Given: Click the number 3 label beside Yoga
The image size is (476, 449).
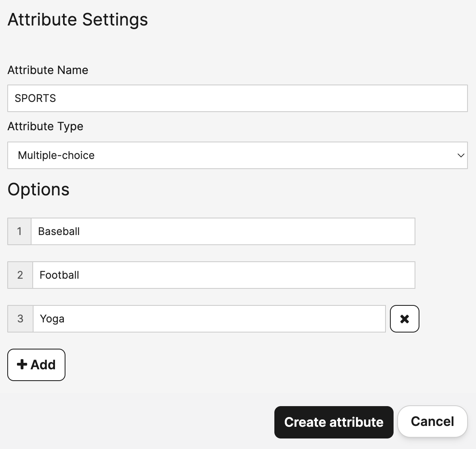Looking at the screenshot, I should (19, 319).
